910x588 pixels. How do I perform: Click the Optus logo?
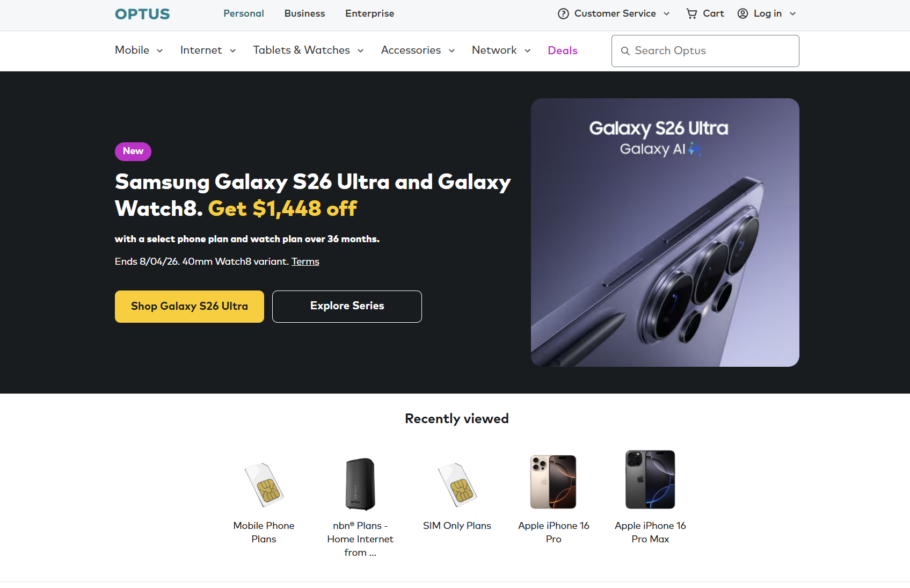click(x=141, y=13)
